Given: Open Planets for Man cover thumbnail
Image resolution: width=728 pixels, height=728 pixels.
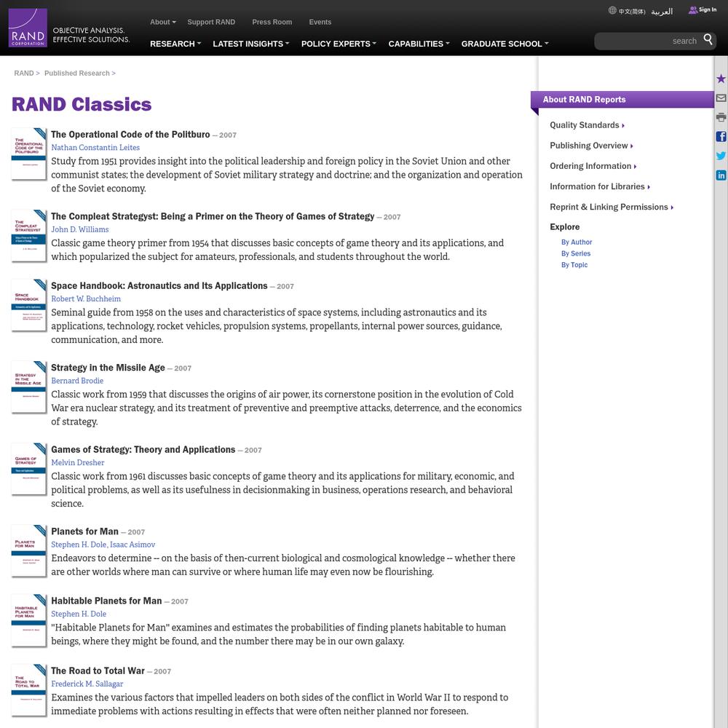Looking at the screenshot, I should point(28,550).
